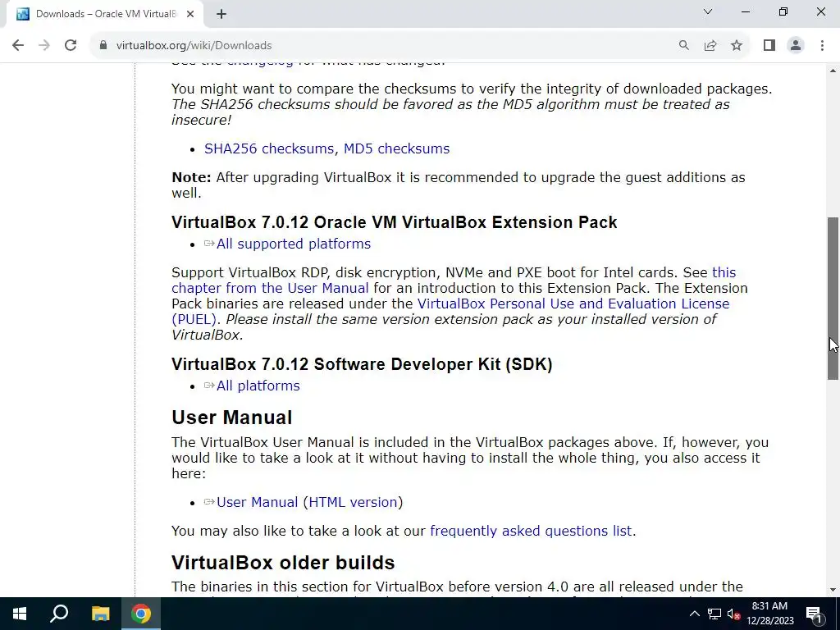This screenshot has width=840, height=630.
Task: Select the Downloads – Oracle VM VirtualBox tab
Action: click(x=104, y=14)
